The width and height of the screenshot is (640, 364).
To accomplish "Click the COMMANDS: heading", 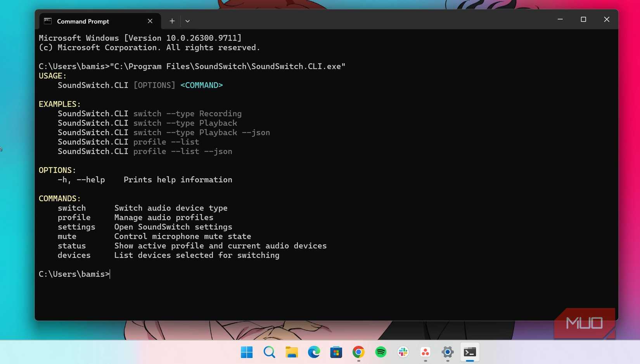I will tap(60, 198).
